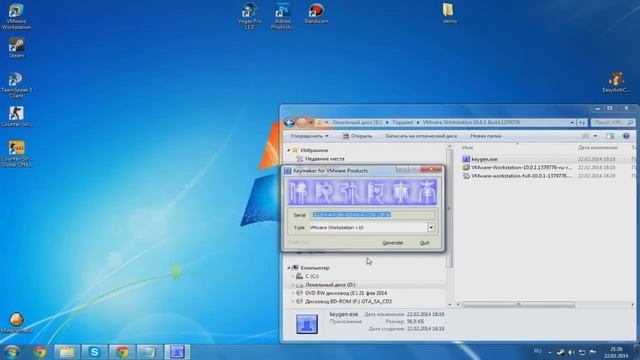
Task: Open volume control in system tray
Action: coord(571,352)
